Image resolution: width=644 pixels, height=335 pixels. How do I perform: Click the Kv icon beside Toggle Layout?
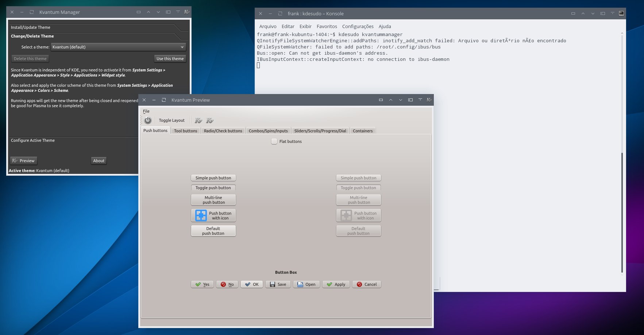tap(198, 120)
